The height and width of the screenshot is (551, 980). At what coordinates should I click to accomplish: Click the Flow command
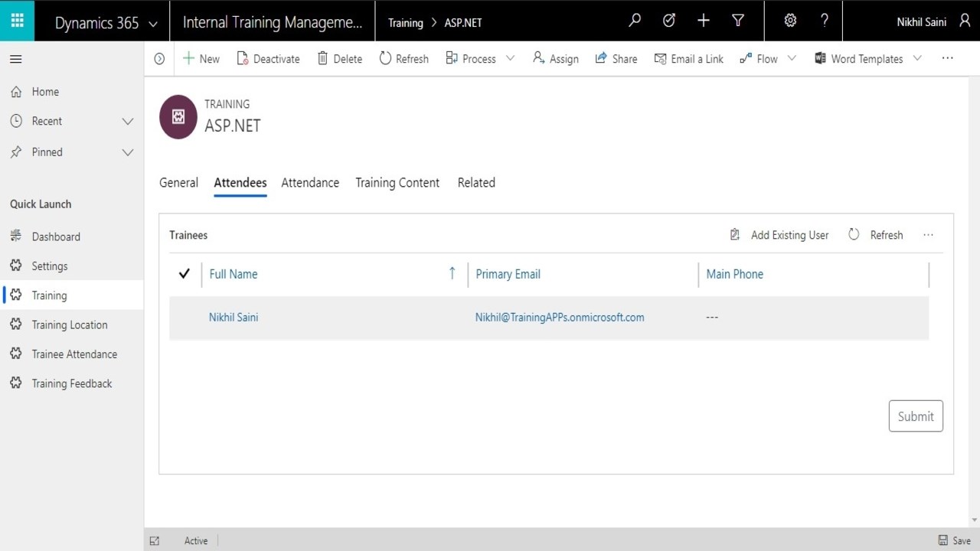(758, 59)
